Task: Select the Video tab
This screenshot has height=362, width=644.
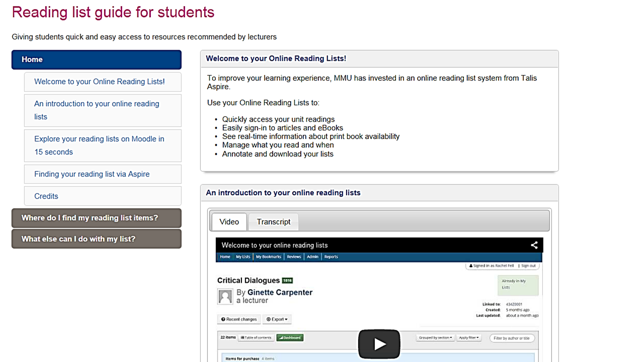Action: (x=229, y=222)
